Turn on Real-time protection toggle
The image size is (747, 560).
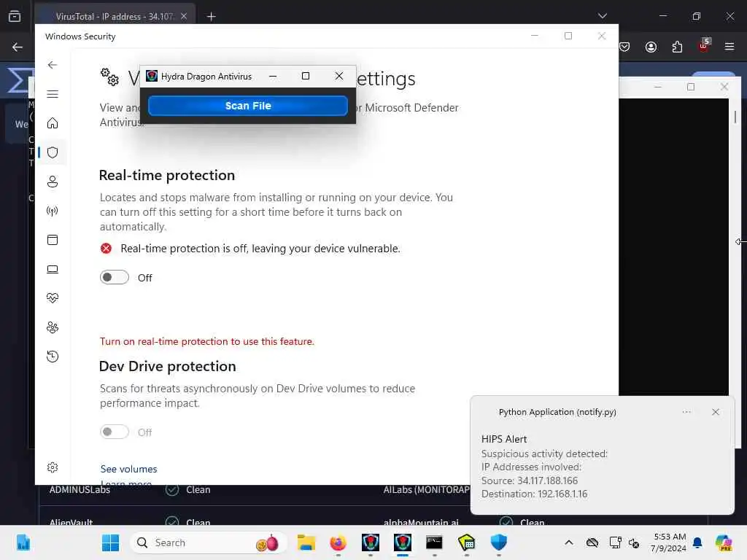pos(115,277)
